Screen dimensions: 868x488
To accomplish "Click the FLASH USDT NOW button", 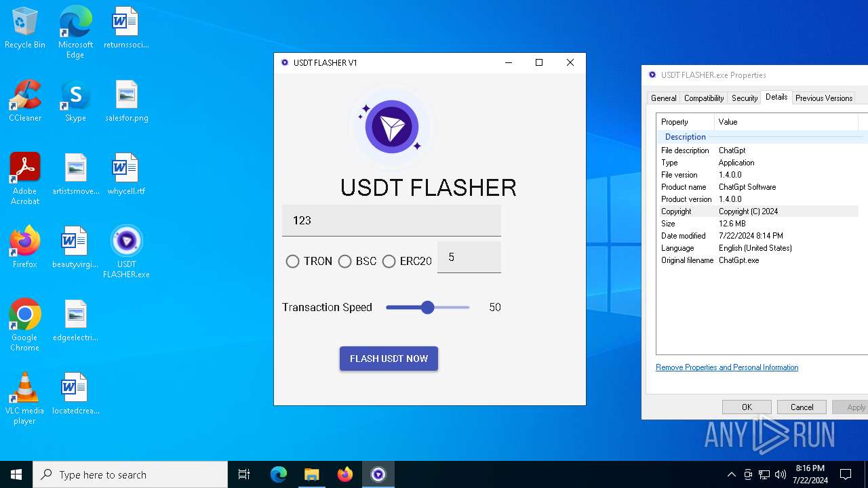I will (x=389, y=359).
